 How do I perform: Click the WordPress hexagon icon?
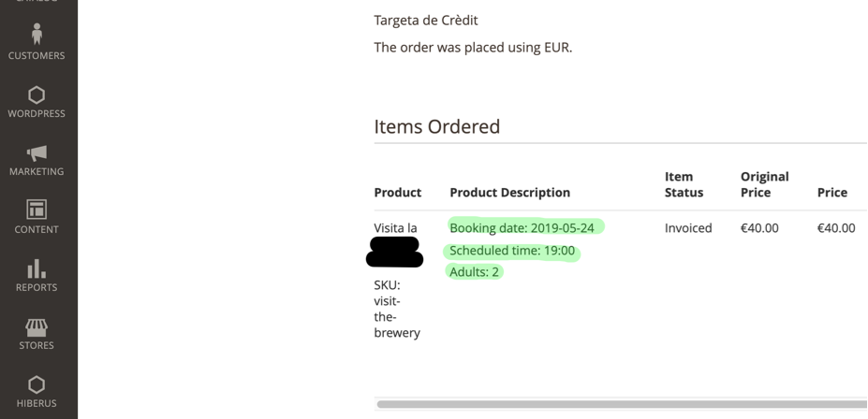(x=37, y=95)
